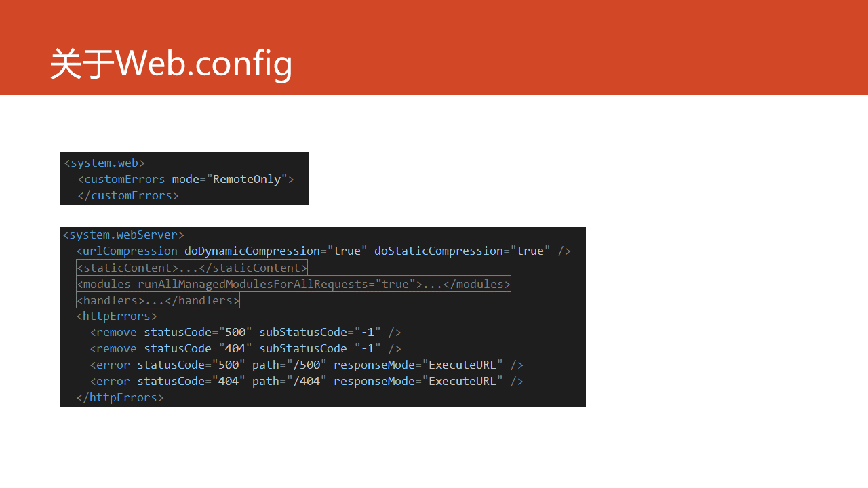868x488 pixels.
Task: Expand the collapsed handlers code block
Action: tap(158, 300)
